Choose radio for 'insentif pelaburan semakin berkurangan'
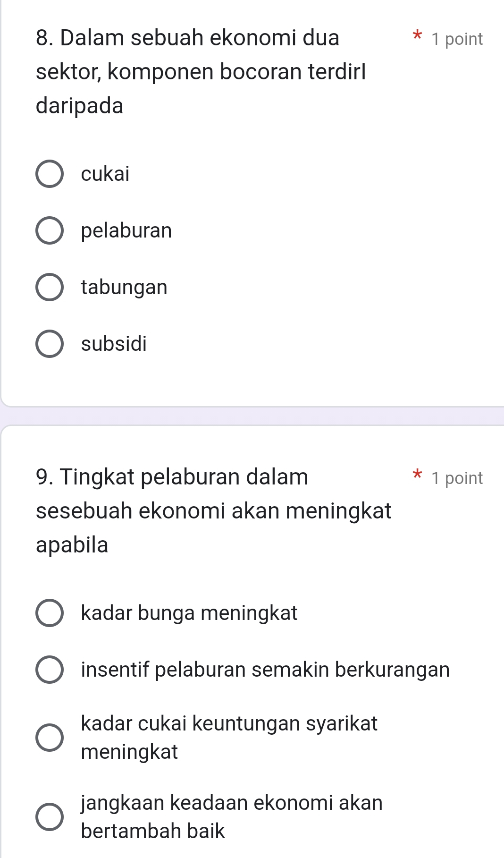 tap(50, 670)
